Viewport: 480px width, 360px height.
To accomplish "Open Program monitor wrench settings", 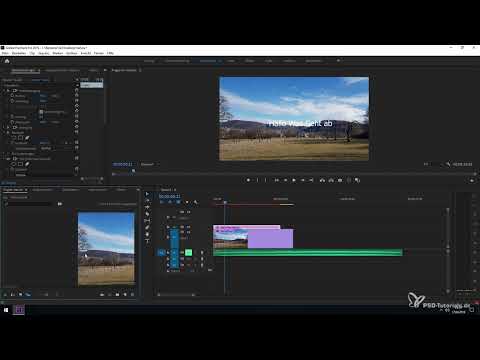I will click(448, 164).
